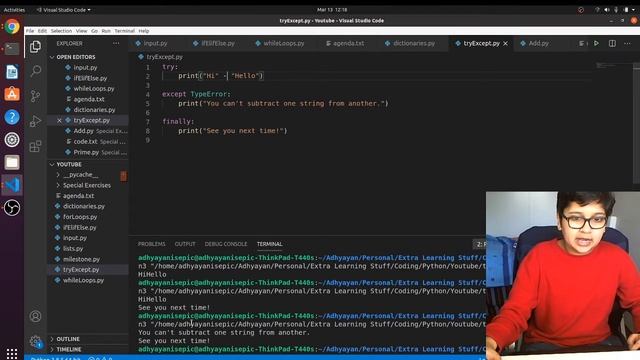The image size is (640, 360).
Task: Click the tryExcept.py breadcrumb
Action: [164, 57]
